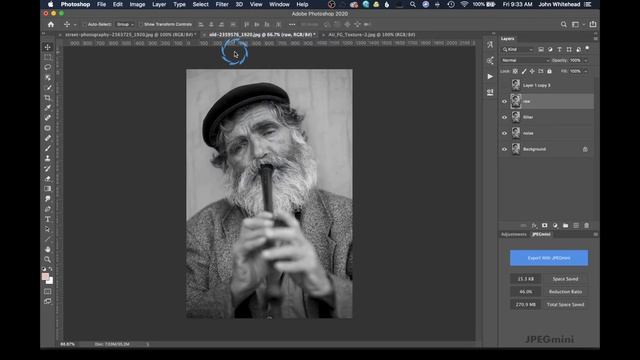The image size is (640, 360).
Task: Open the Filter menu
Action: pos(222,4)
